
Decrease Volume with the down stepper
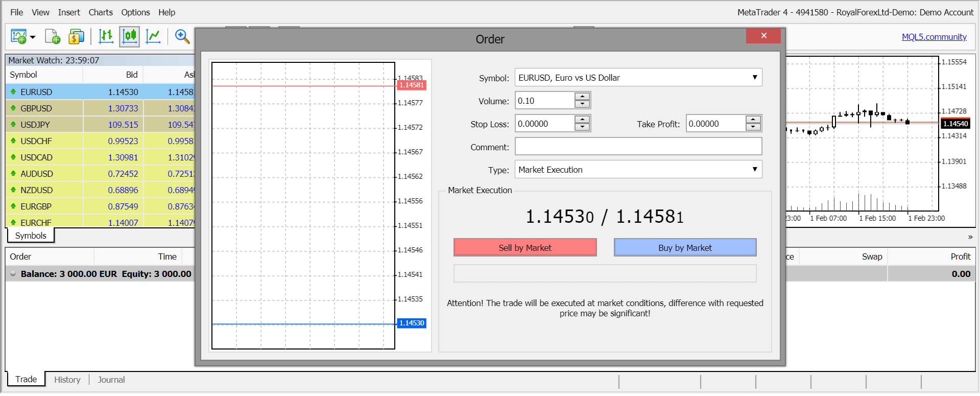582,104
